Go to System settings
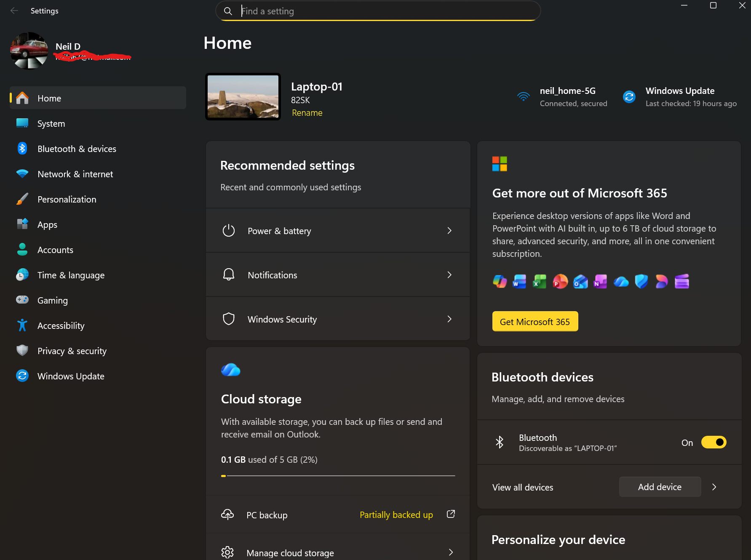This screenshot has height=560, width=751. pos(98,123)
